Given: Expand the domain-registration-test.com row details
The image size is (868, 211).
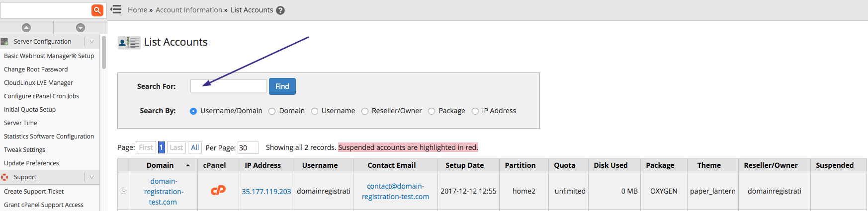Looking at the screenshot, I should coord(124,192).
